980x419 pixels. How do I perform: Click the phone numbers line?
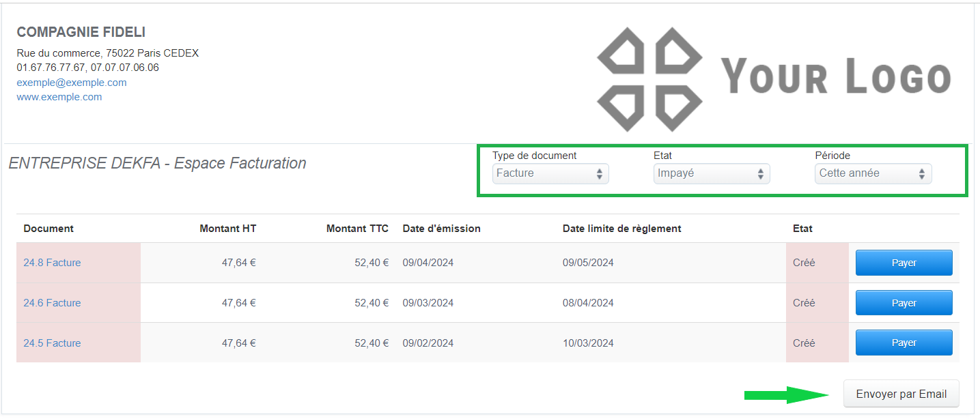(88, 68)
